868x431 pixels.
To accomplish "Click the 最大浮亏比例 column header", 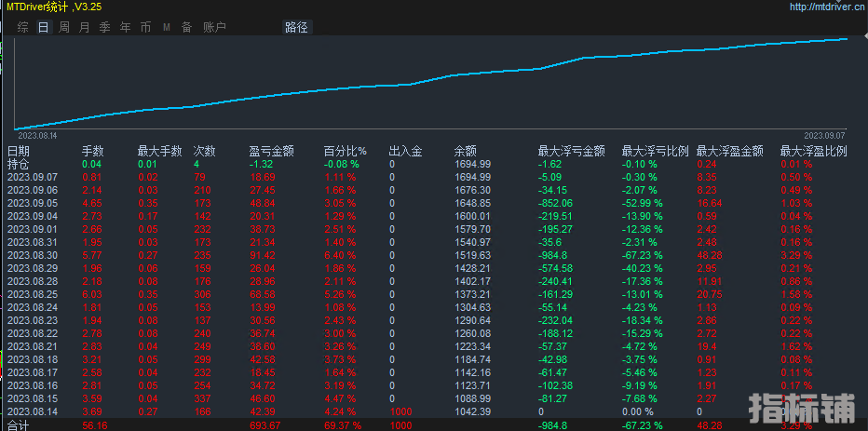I will point(655,152).
